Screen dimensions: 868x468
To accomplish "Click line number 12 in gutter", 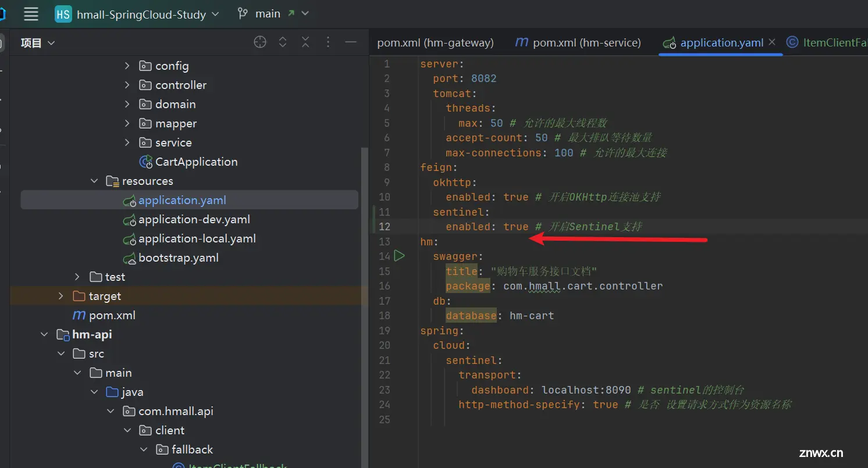I will coord(384,227).
